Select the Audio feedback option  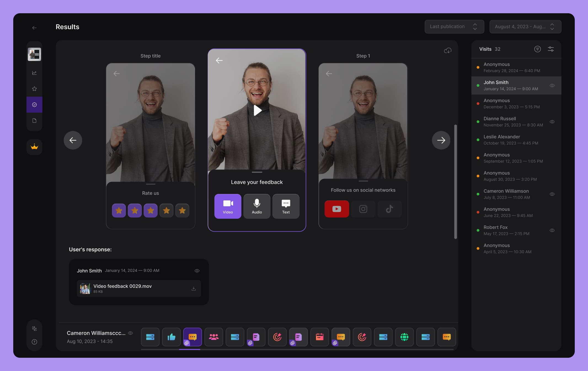point(256,206)
